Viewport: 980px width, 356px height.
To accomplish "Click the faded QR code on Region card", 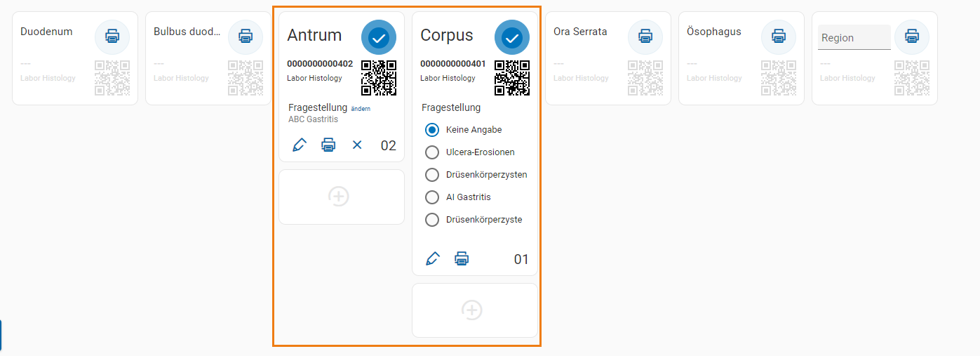I will (x=912, y=78).
